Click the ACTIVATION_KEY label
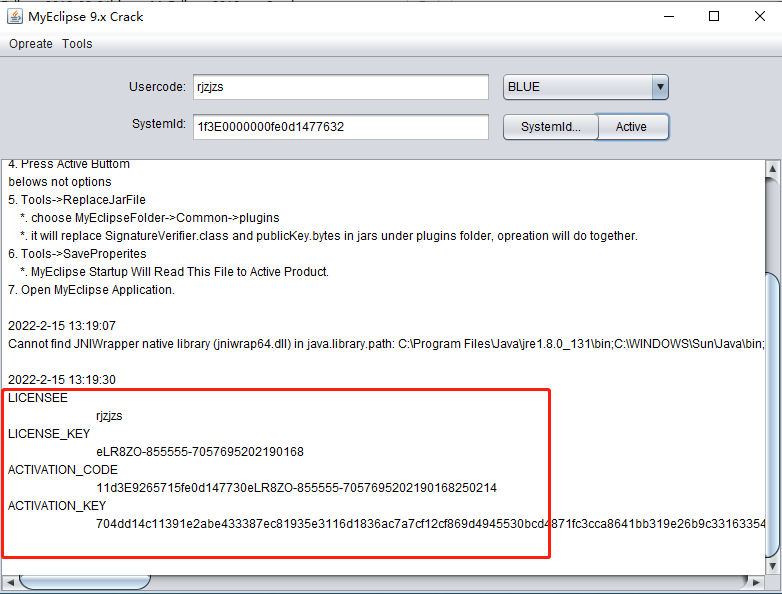 pos(57,506)
